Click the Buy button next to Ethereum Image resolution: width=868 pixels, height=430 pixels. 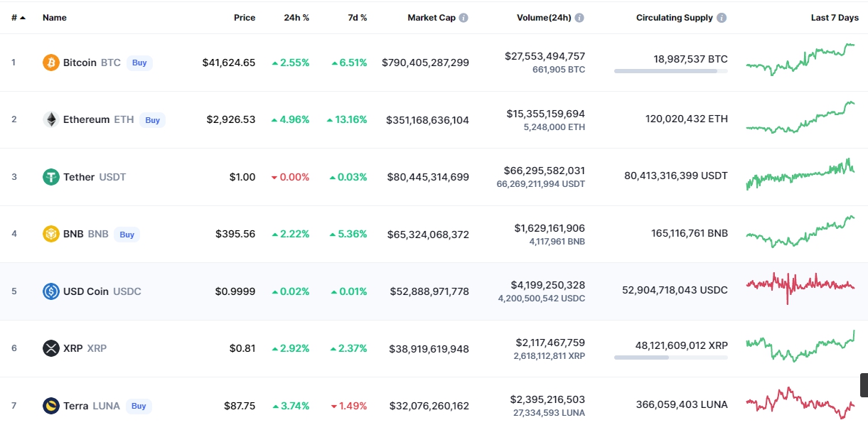pyautogui.click(x=152, y=120)
